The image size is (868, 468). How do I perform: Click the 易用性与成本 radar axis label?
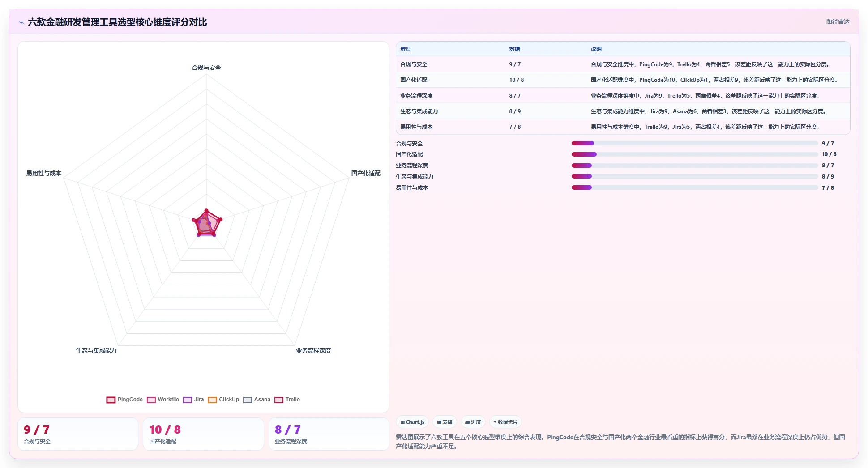coord(43,173)
